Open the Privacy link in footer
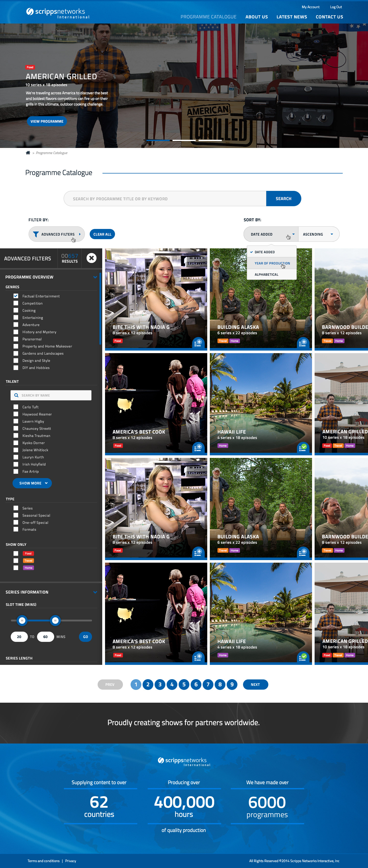 pos(71,861)
